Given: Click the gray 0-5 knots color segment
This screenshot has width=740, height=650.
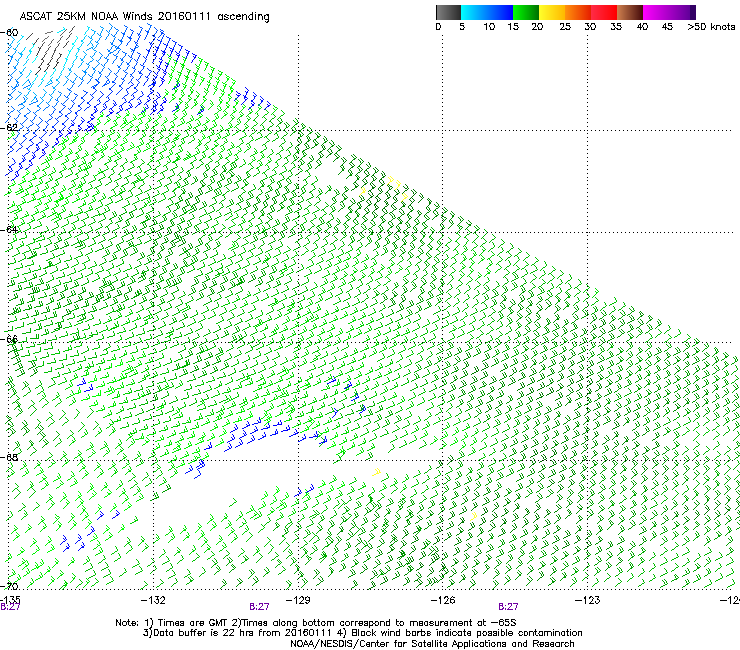Looking at the screenshot, I should pyautogui.click(x=448, y=12).
